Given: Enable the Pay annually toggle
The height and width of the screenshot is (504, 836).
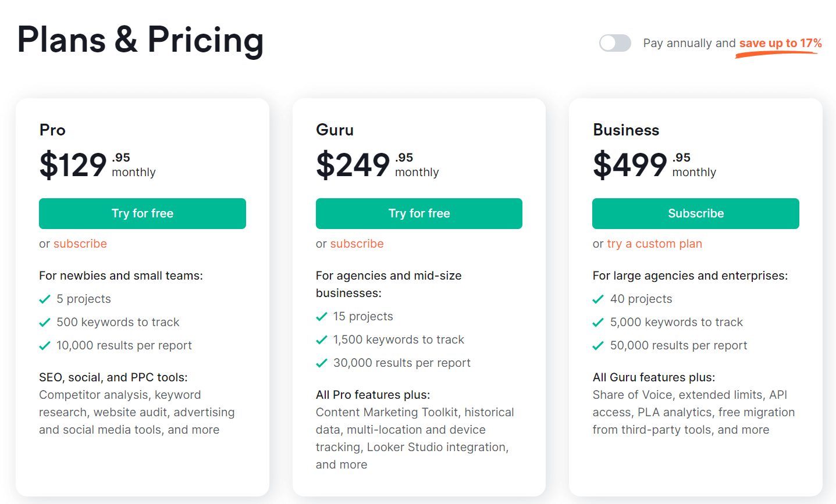Looking at the screenshot, I should click(614, 43).
